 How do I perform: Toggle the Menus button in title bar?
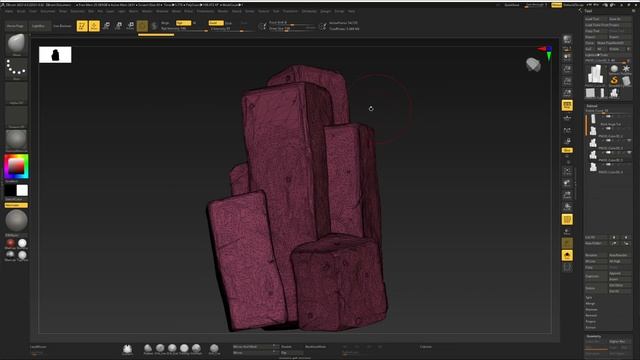coord(557,5)
